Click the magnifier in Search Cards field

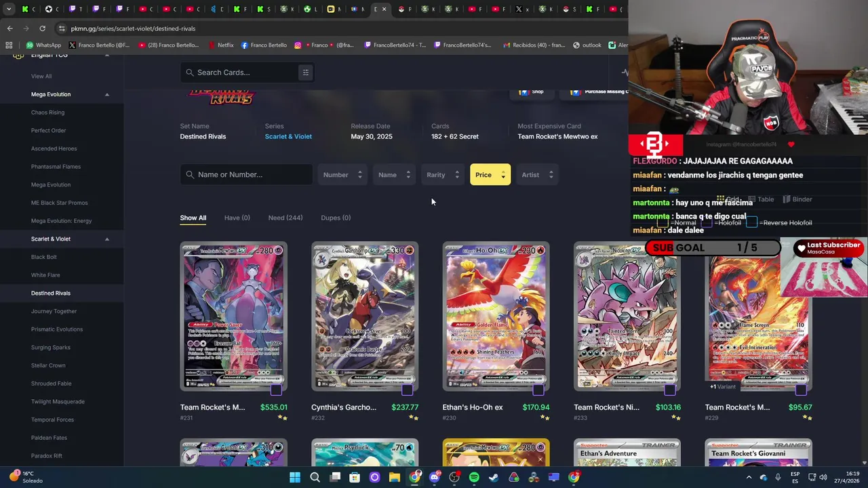(x=190, y=73)
